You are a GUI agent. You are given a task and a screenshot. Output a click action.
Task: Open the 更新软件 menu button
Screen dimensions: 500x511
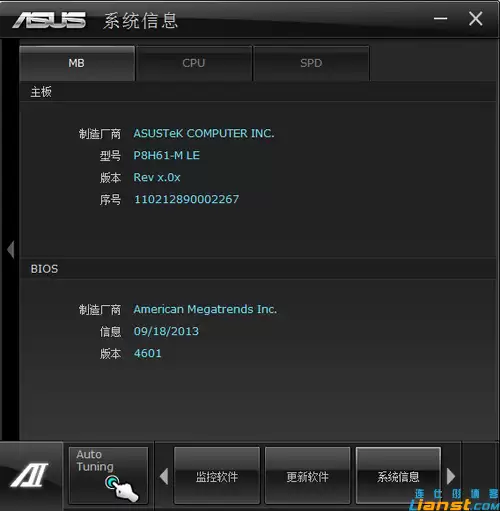(x=307, y=476)
